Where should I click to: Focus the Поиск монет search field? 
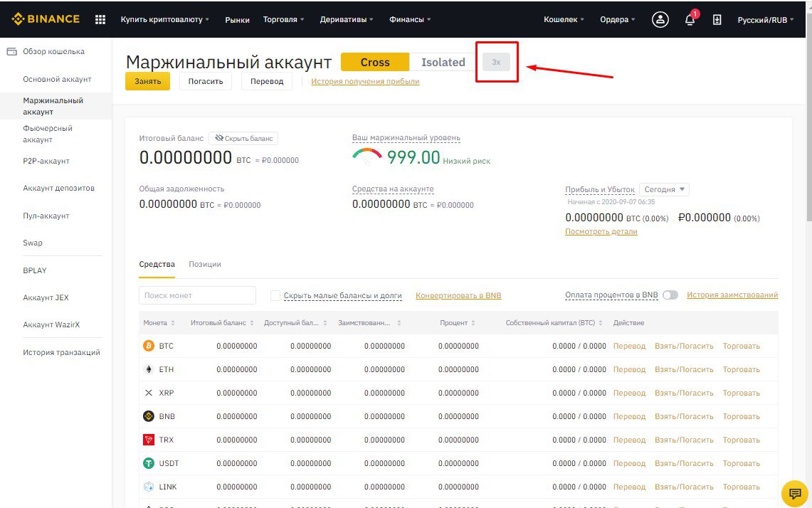coord(197,295)
